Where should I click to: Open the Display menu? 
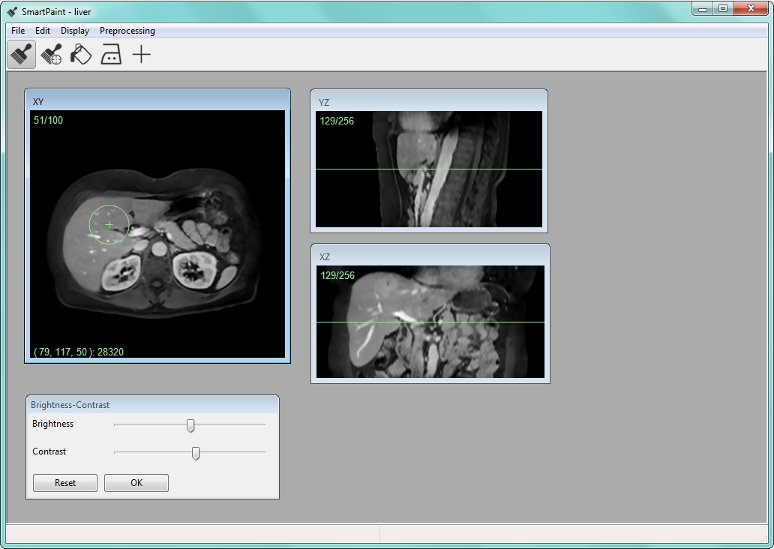[x=75, y=31]
